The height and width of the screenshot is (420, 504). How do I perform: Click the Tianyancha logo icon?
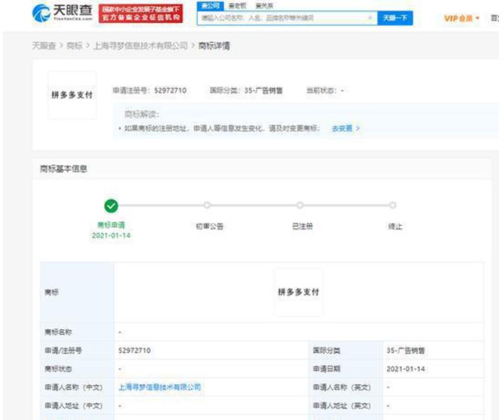pos(43,14)
